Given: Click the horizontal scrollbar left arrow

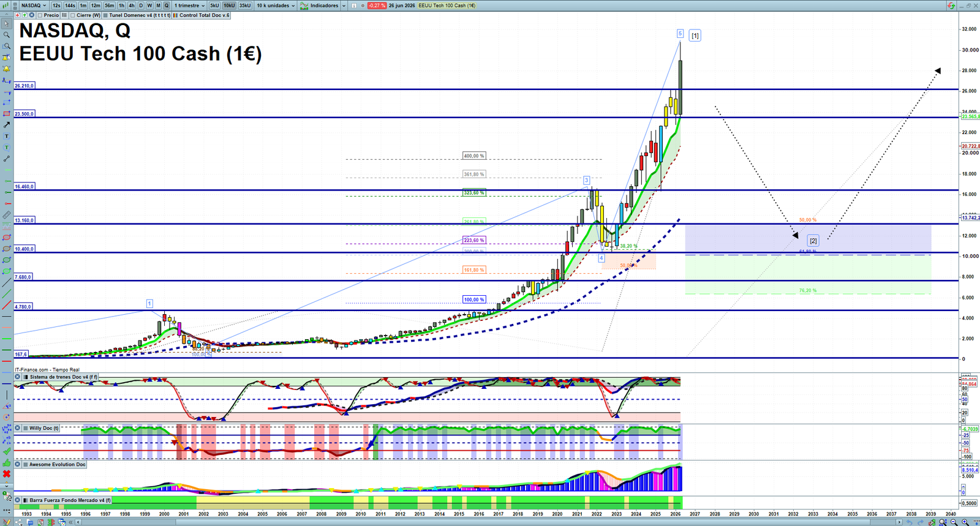Looking at the screenshot, I should [x=78, y=522].
